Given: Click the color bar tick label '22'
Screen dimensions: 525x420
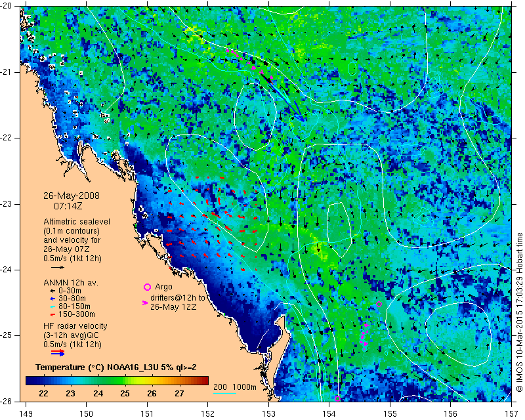Looking at the screenshot, I should 43,394.
